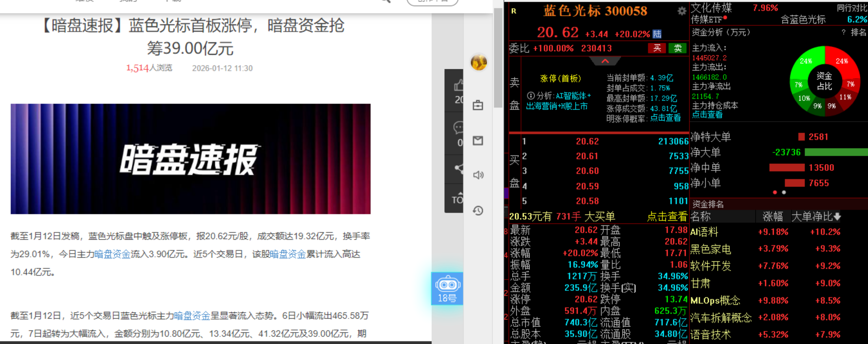Click the 名称 column header
868x344 pixels.
pyautogui.click(x=701, y=217)
